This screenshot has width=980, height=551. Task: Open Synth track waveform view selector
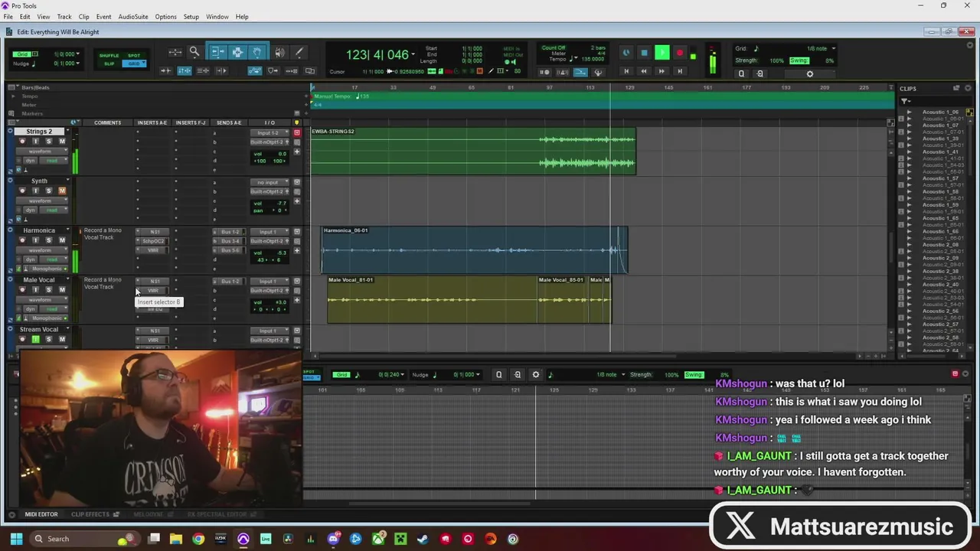(43, 201)
